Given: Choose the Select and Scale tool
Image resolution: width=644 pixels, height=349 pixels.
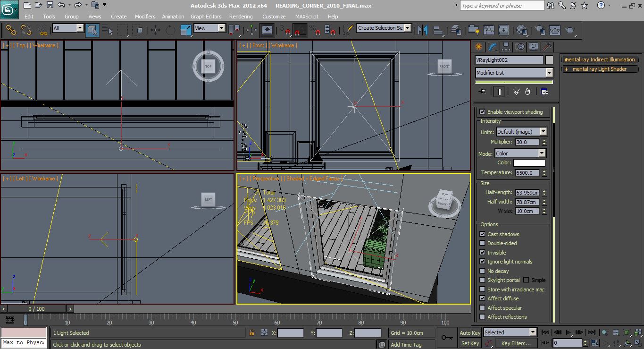Looking at the screenshot, I should (x=186, y=30).
